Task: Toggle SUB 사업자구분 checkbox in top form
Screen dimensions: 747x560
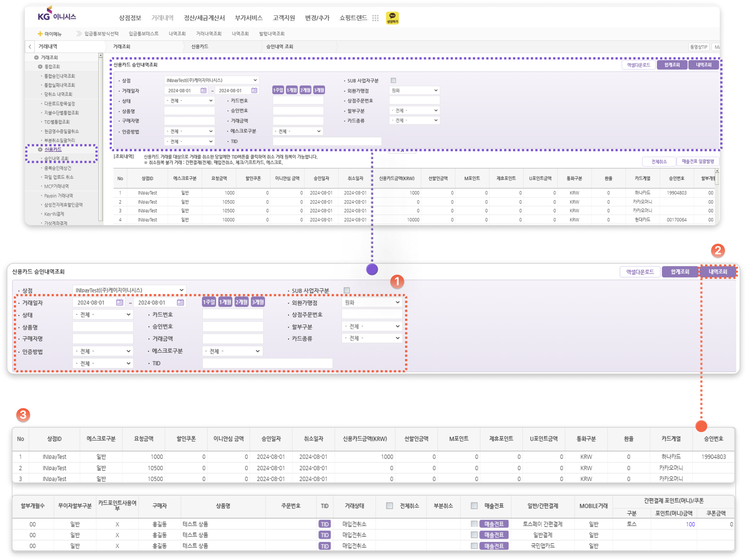Action: pos(393,80)
